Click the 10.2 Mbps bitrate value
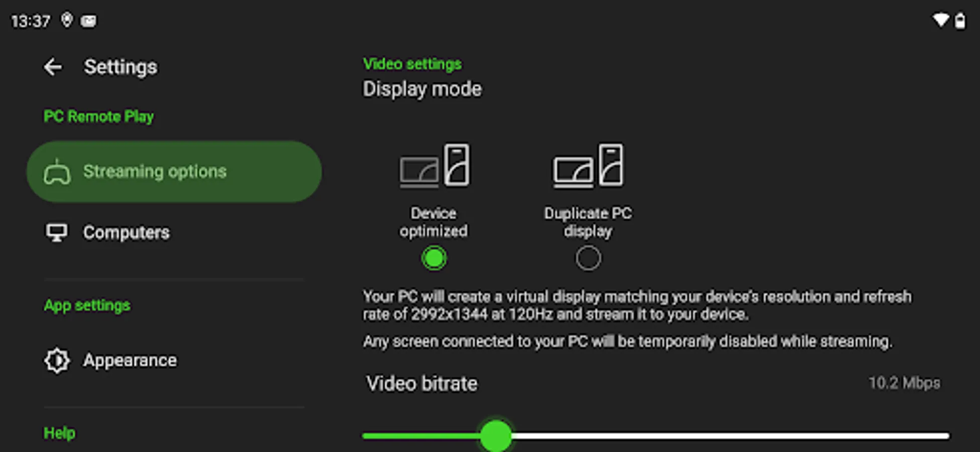Screen dimensions: 980x452 (x=904, y=383)
